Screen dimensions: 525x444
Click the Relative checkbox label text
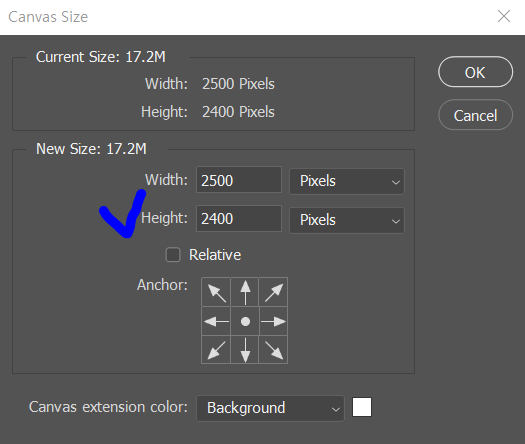click(215, 255)
